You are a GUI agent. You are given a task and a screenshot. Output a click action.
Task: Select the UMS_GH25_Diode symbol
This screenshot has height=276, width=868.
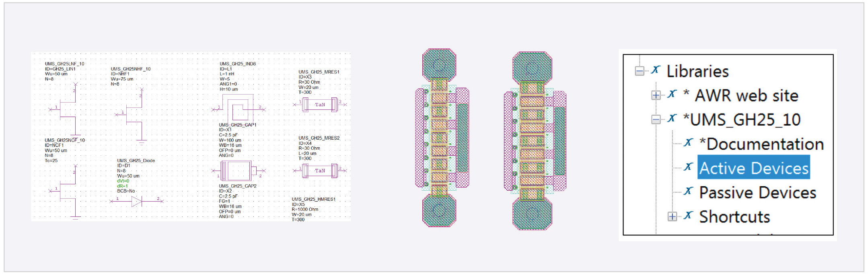[137, 201]
